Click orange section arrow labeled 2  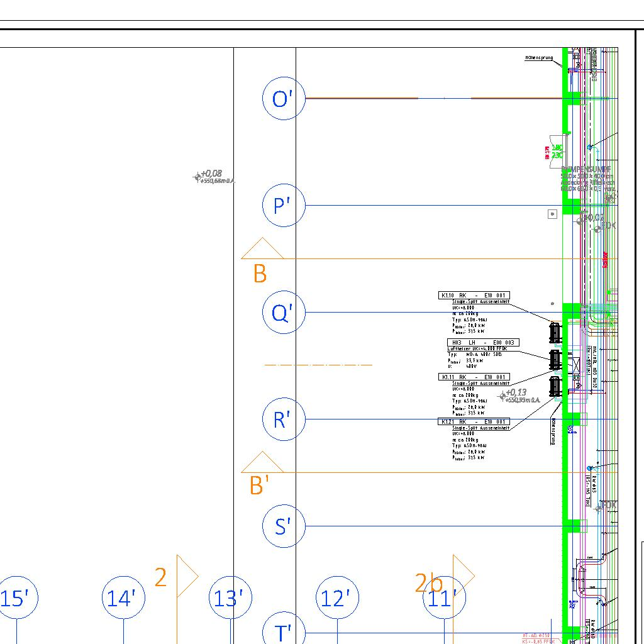coord(187,576)
